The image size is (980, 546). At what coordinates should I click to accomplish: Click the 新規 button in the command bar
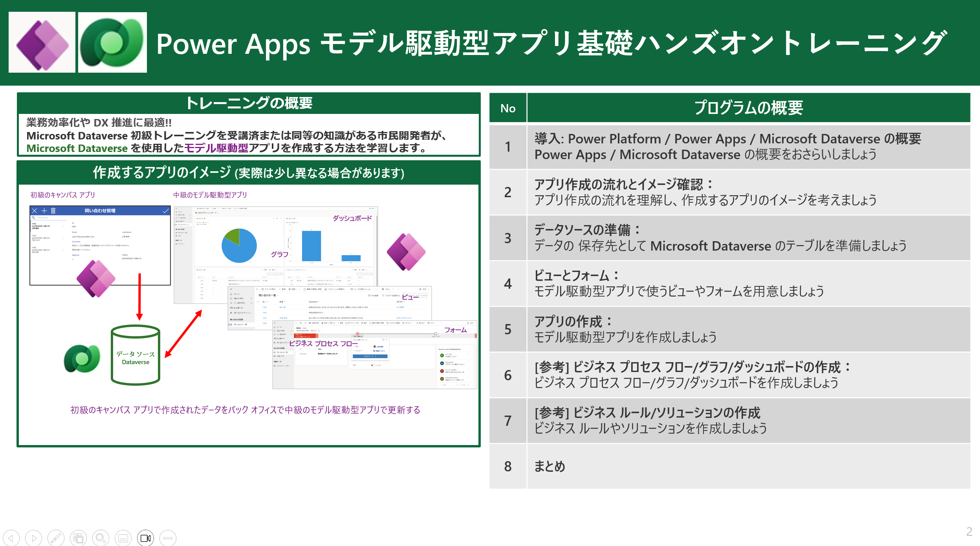point(282,289)
